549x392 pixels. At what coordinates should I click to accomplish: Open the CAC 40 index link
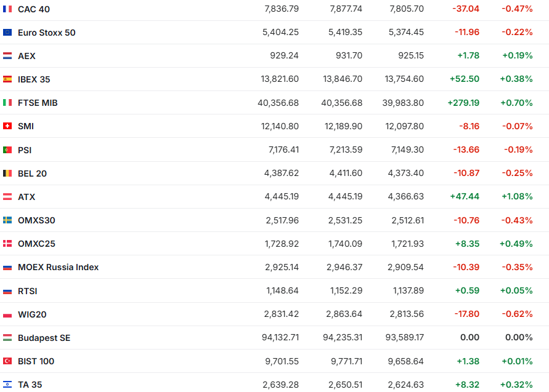click(x=34, y=9)
